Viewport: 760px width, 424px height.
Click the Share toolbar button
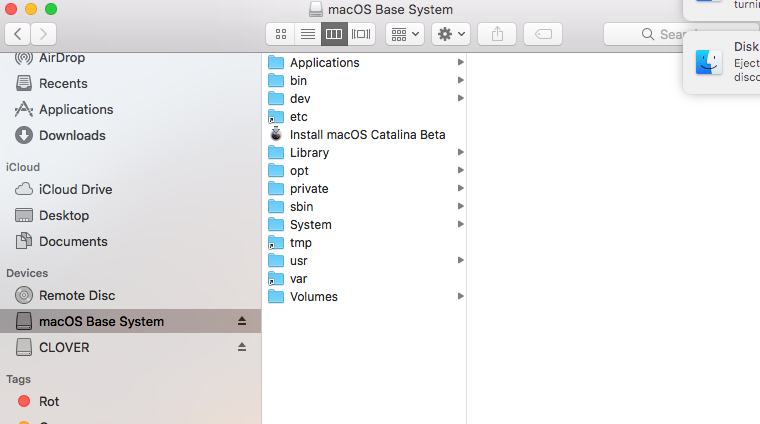click(497, 34)
